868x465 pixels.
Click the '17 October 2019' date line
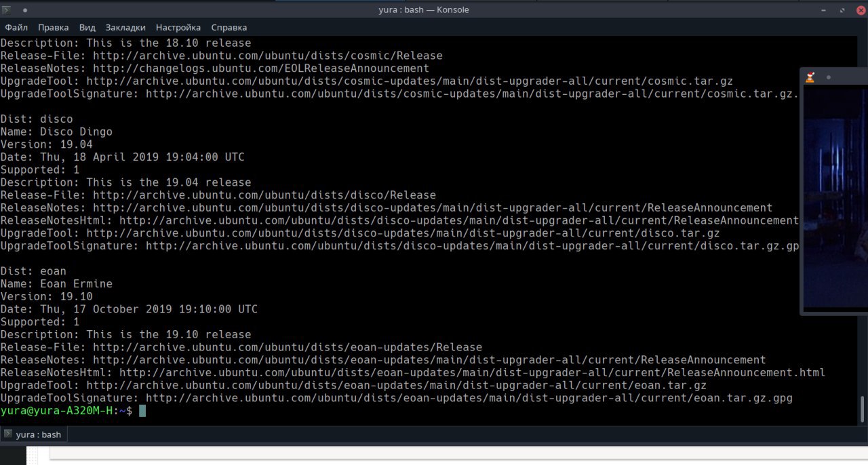pos(129,309)
